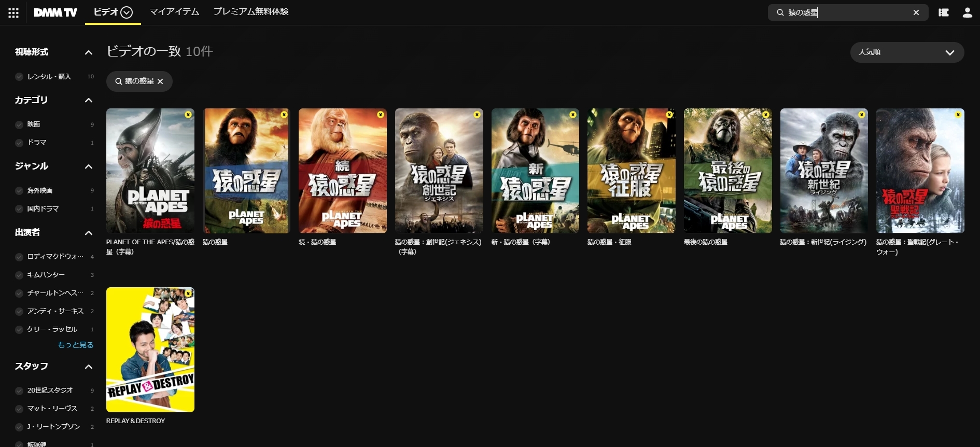Open the 猿の惑星 original movie poster
980x447 pixels.
pyautogui.click(x=246, y=171)
